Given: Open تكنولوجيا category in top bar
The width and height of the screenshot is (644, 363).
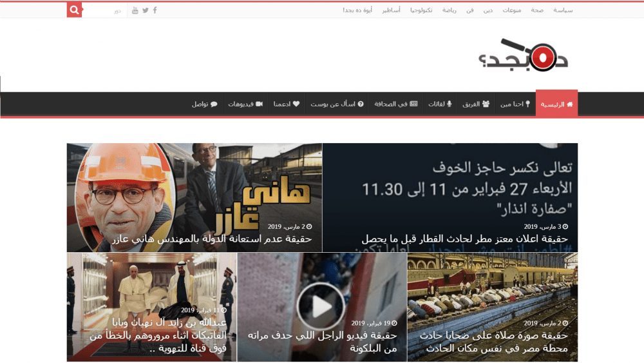Looking at the screenshot, I should (421, 10).
